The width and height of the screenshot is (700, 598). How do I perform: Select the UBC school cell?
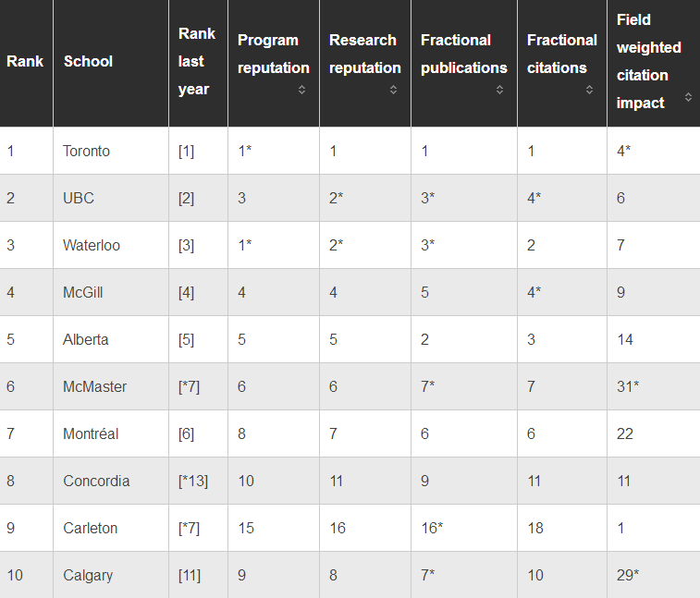111,198
